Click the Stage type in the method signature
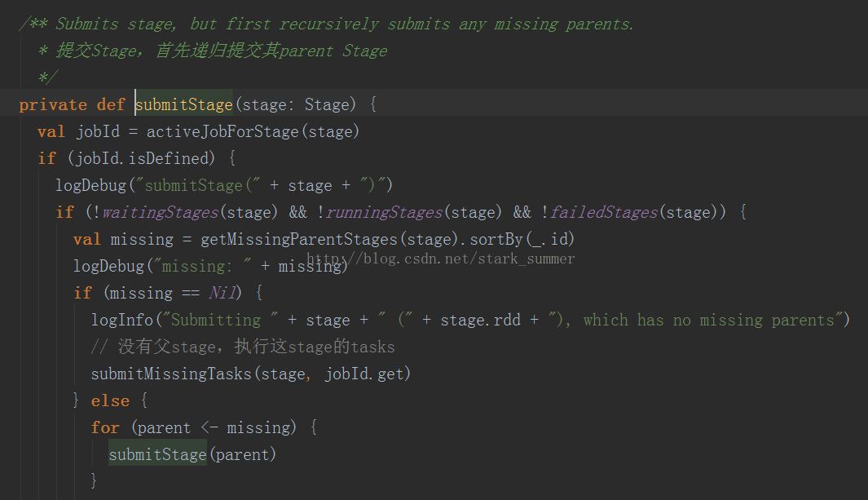This screenshot has height=500, width=868. [x=327, y=104]
